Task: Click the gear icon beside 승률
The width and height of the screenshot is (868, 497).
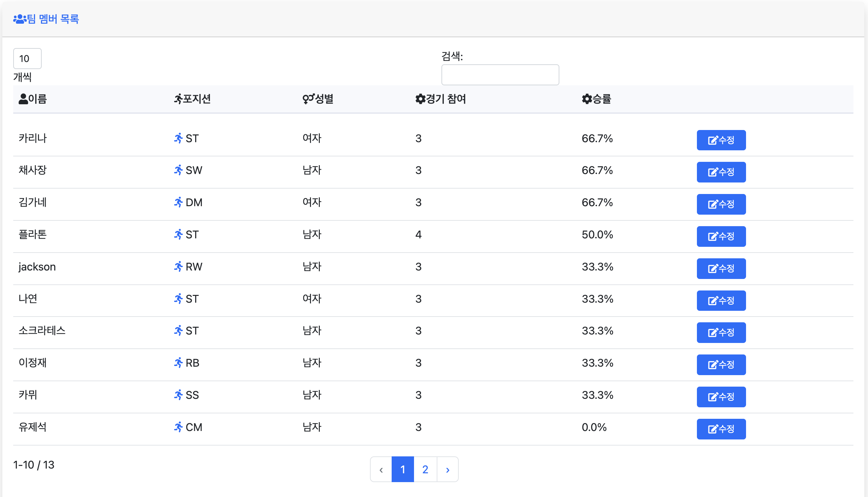Action: coord(586,99)
